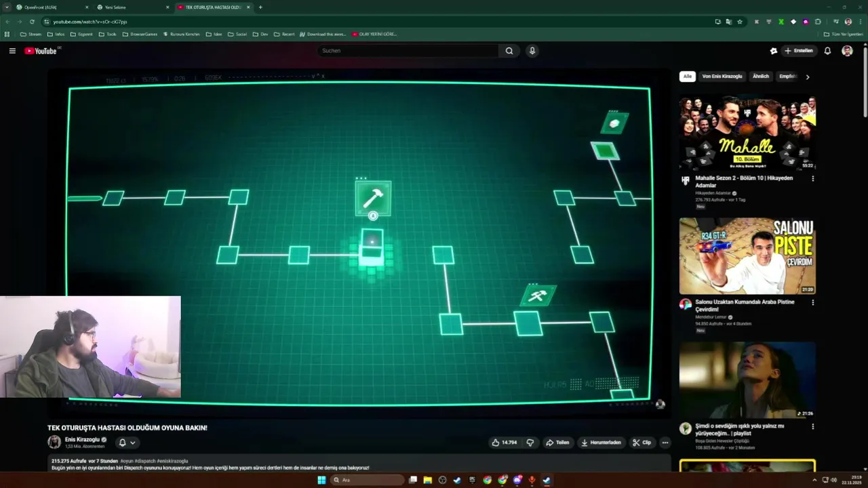This screenshot has height=488, width=868.
Task: Click the Windows taskbar search box
Action: (x=367, y=480)
